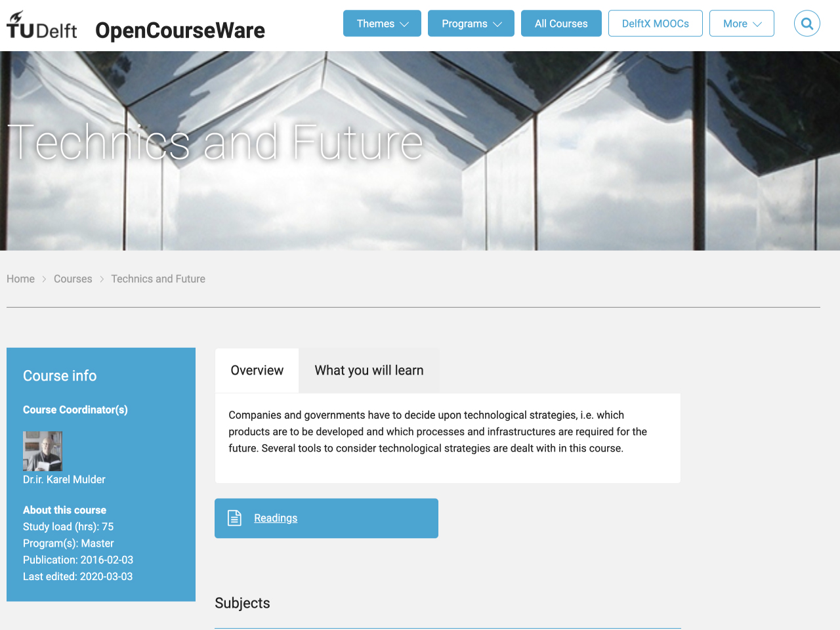840x630 pixels.
Task: Go to All Courses
Action: click(561, 24)
